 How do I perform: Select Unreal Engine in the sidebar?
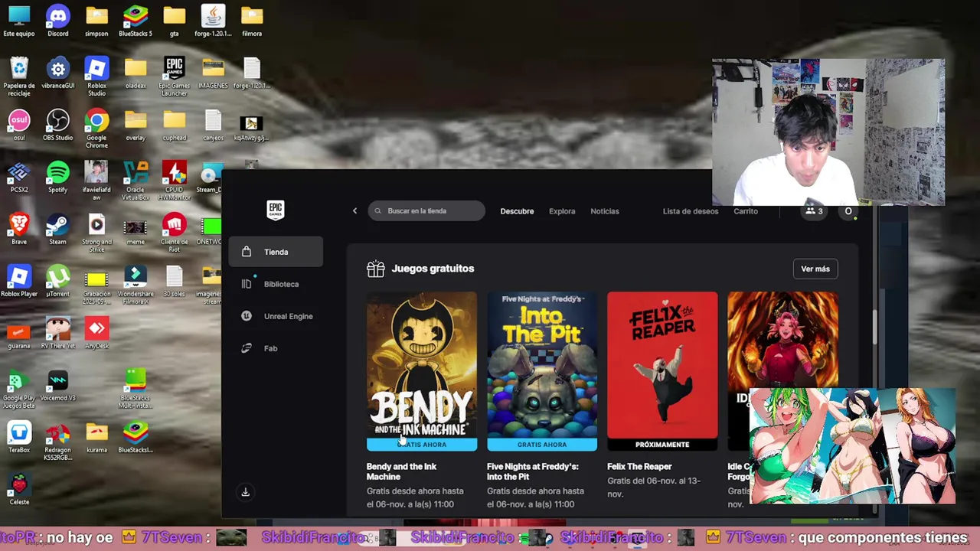(276, 316)
